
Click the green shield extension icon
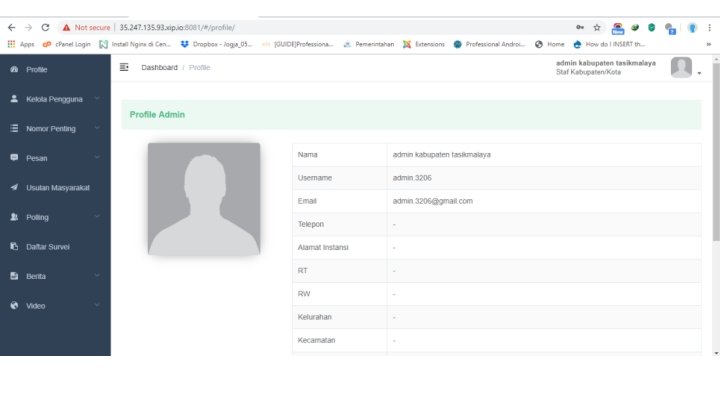(652, 28)
